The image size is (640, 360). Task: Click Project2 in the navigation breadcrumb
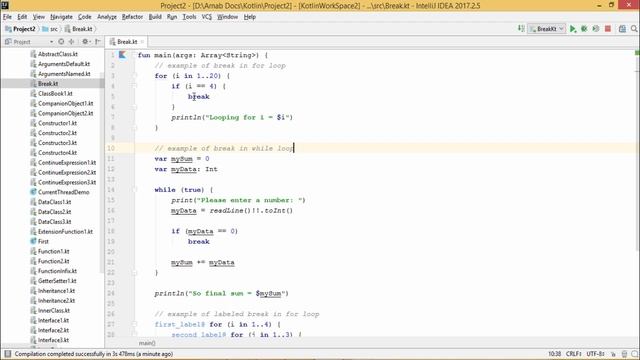click(x=24, y=29)
